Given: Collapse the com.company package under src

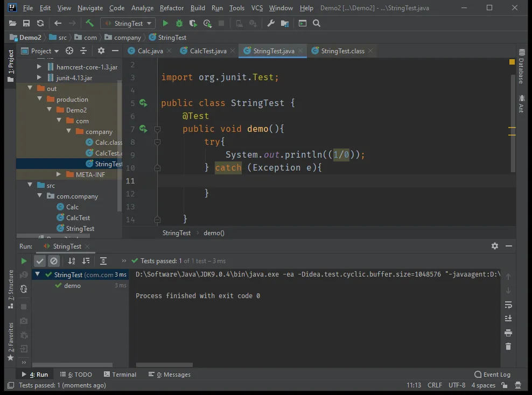Looking at the screenshot, I should click(40, 196).
